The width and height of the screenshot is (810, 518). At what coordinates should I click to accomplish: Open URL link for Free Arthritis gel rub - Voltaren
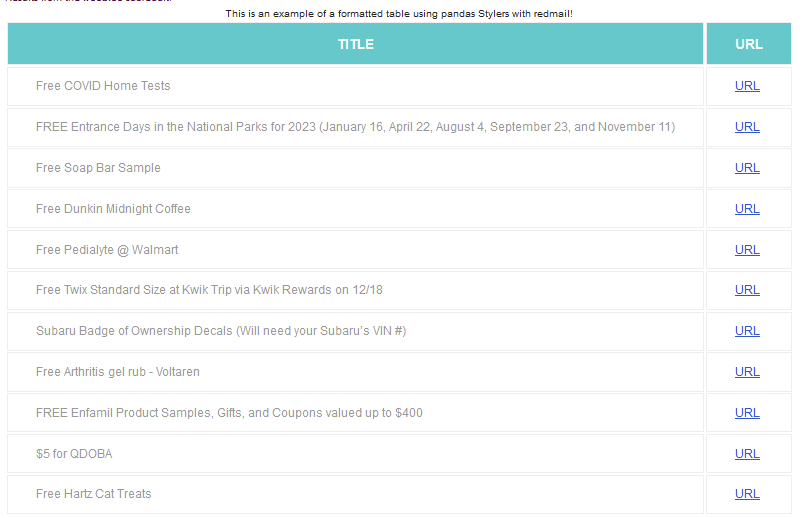pyautogui.click(x=747, y=372)
